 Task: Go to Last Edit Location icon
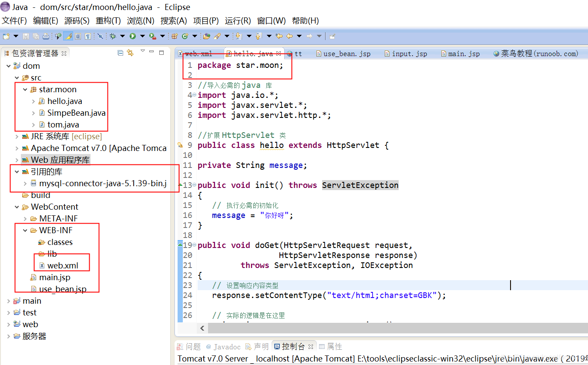coord(279,36)
